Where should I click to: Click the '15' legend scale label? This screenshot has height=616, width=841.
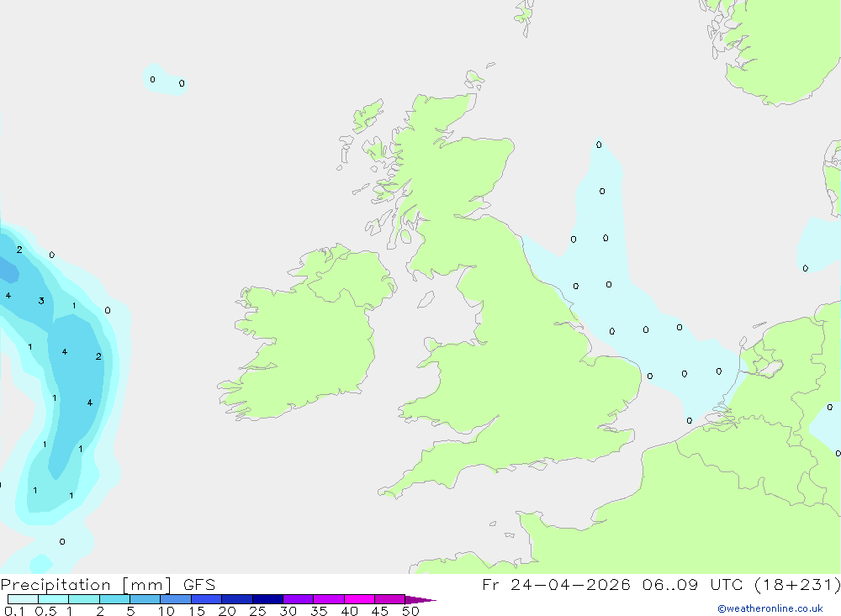click(x=197, y=611)
